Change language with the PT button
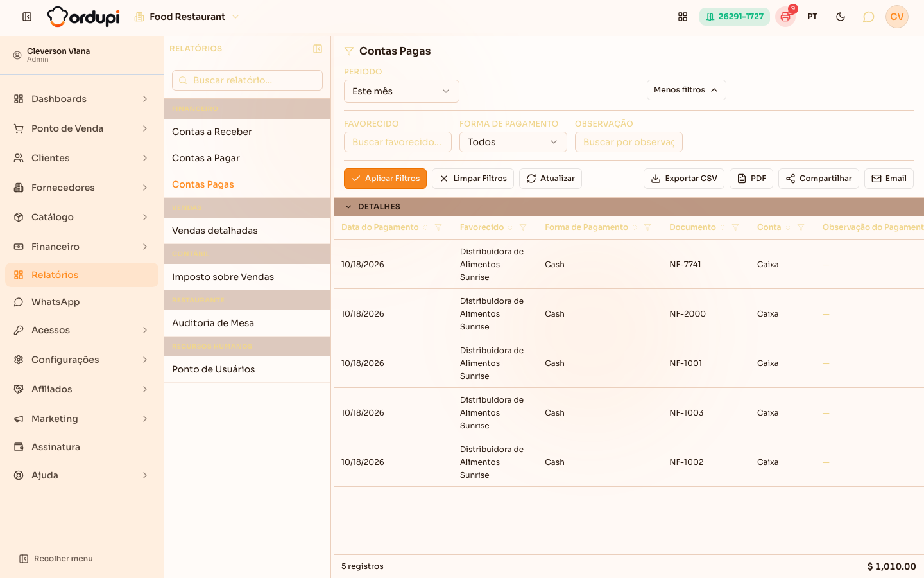Image resolution: width=924 pixels, height=578 pixels. [x=812, y=17]
